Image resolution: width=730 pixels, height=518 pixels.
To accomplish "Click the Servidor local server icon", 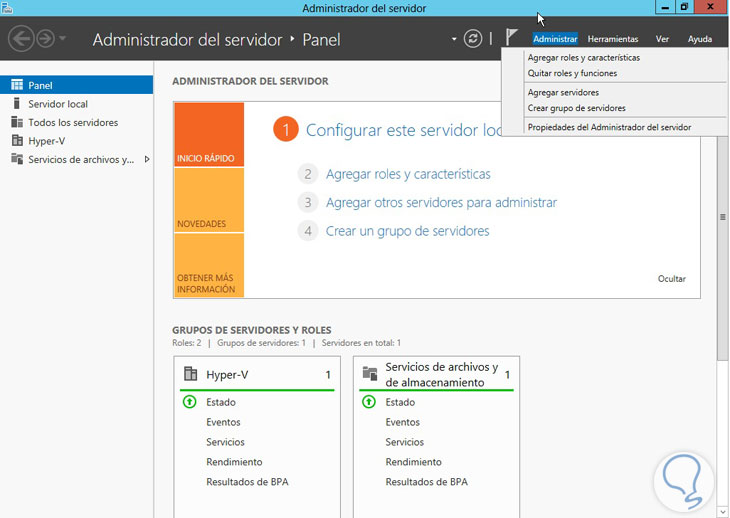I will tap(17, 103).
